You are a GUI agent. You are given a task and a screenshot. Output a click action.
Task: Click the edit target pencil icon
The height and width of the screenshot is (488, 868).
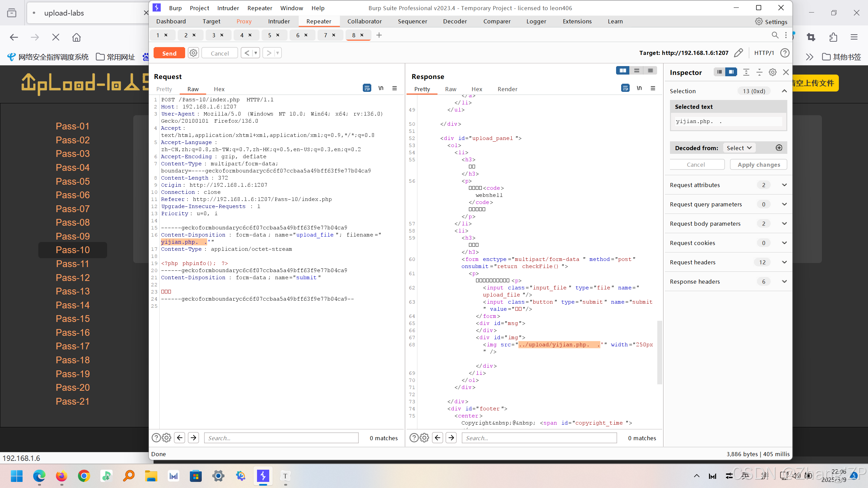coord(738,53)
